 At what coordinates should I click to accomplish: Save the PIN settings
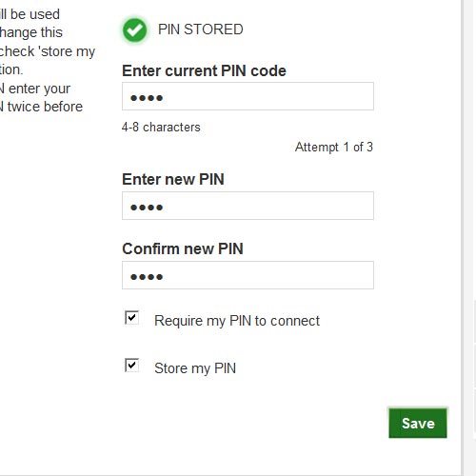click(418, 423)
